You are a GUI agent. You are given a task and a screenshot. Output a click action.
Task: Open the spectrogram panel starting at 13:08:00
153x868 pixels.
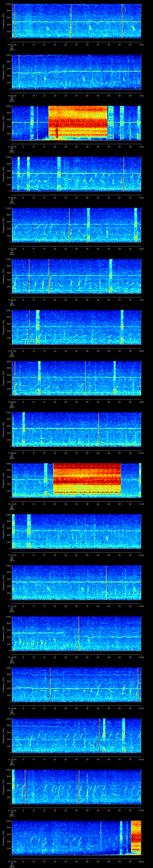coord(76,378)
